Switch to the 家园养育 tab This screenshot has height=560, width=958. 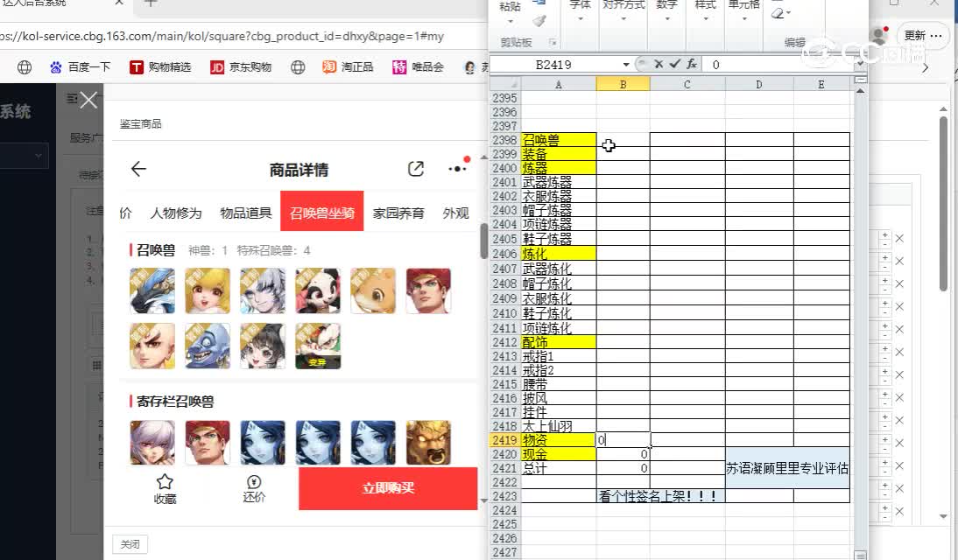pos(398,213)
